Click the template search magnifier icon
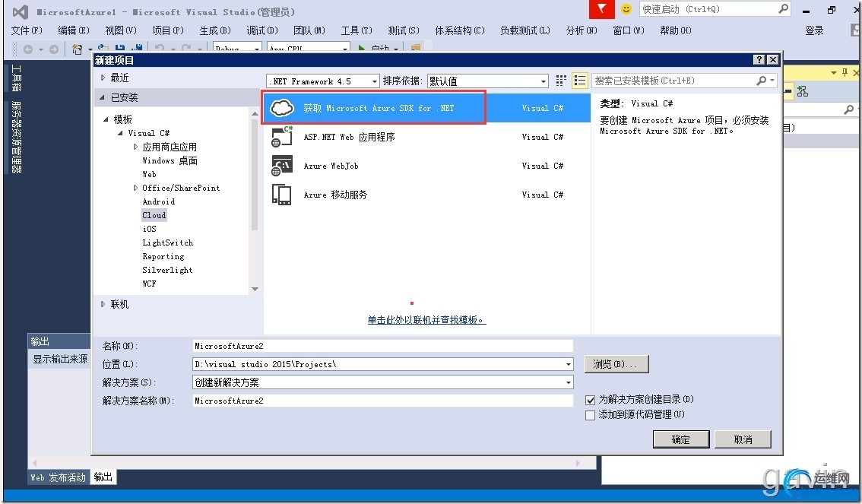The height and width of the screenshot is (504, 862). point(762,81)
